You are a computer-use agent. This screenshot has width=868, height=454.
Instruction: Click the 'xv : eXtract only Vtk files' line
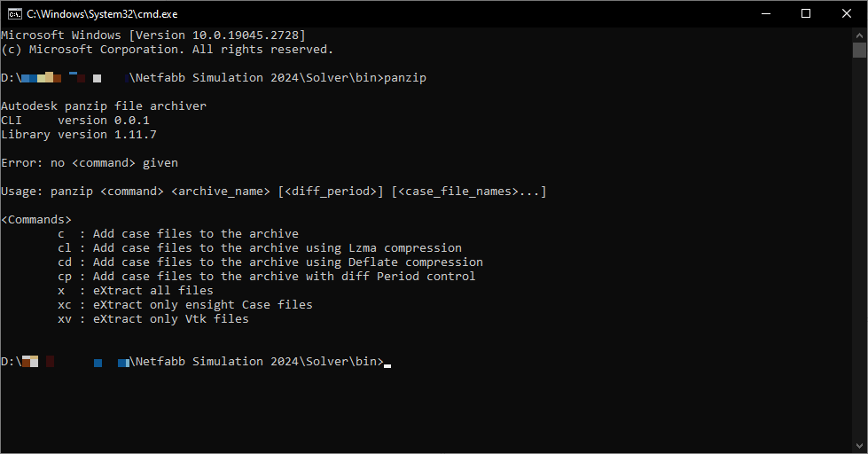coord(152,319)
